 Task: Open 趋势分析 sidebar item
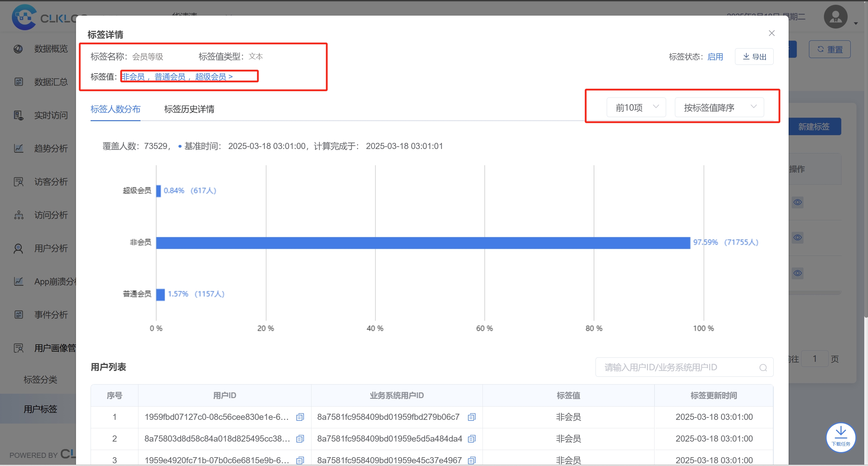(x=51, y=148)
